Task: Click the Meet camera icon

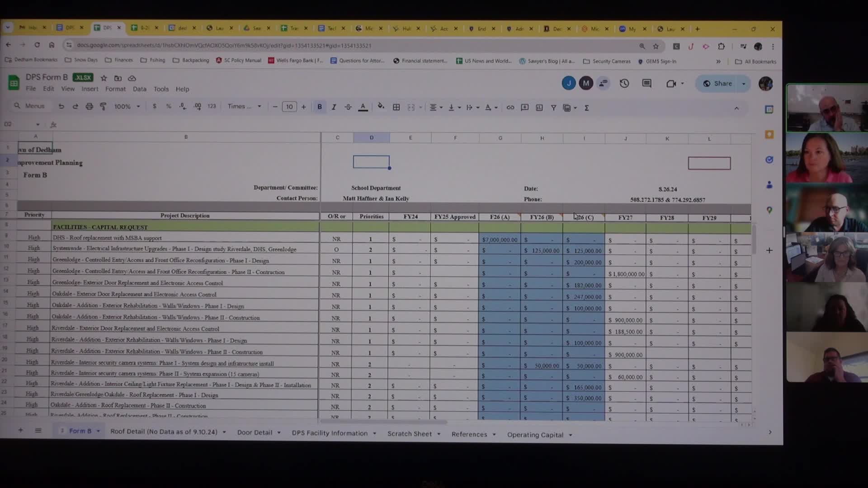Action: [x=671, y=84]
